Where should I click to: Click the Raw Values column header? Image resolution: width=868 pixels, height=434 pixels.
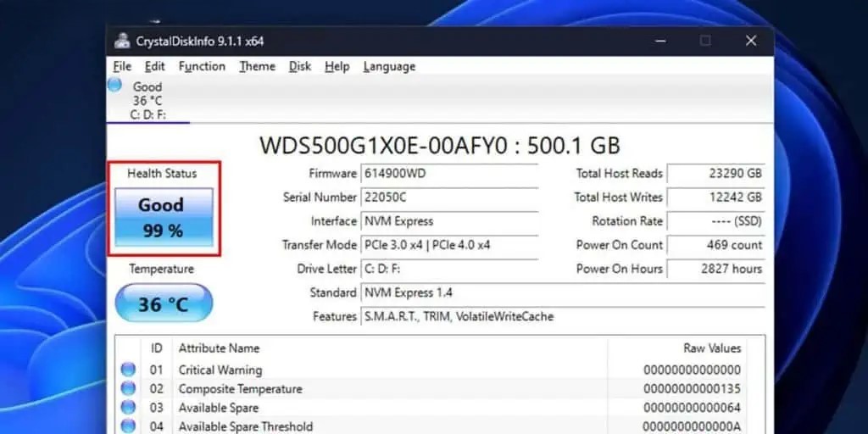[x=712, y=348]
